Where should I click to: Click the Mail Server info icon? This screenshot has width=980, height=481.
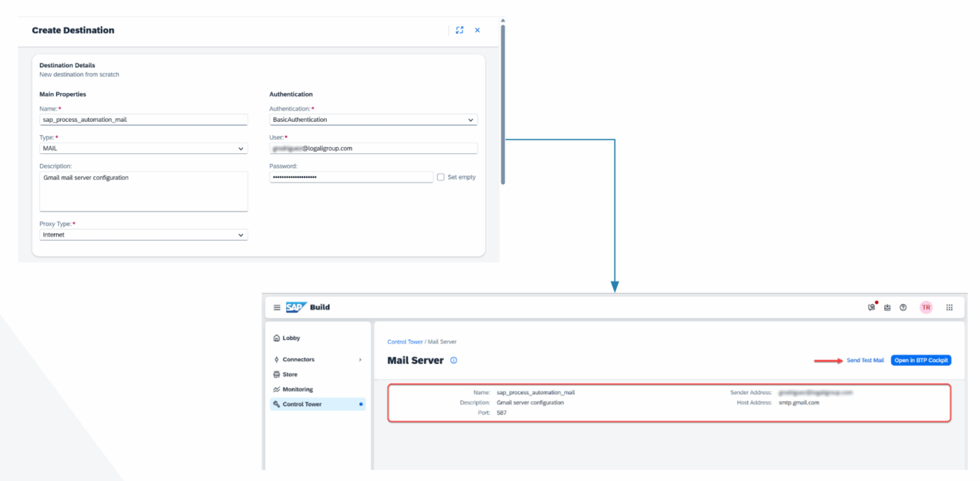(x=454, y=361)
